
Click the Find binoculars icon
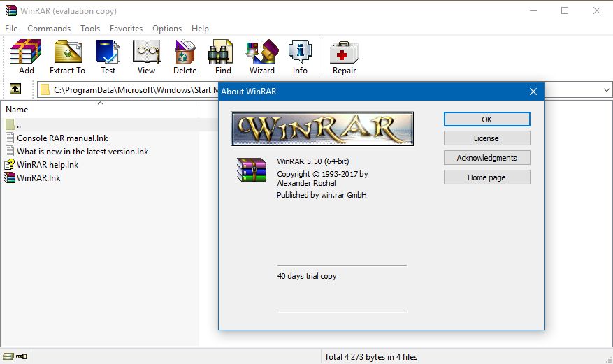tap(220, 52)
